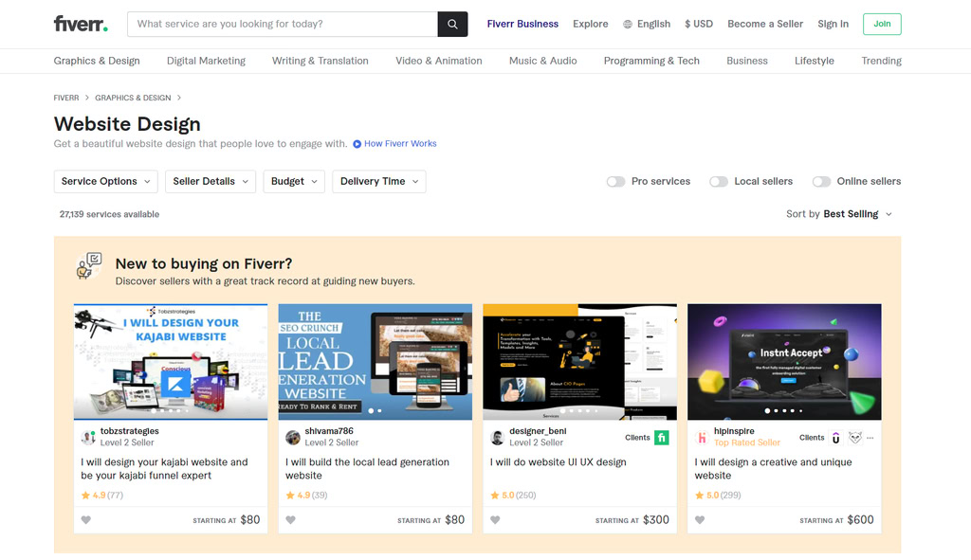Click the Join button
This screenshot has width=971, height=560.
(881, 24)
